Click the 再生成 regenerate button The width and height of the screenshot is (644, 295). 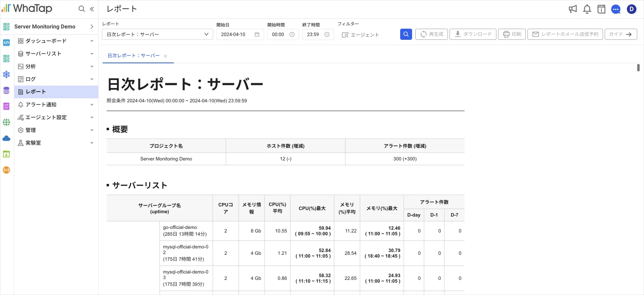click(x=432, y=34)
